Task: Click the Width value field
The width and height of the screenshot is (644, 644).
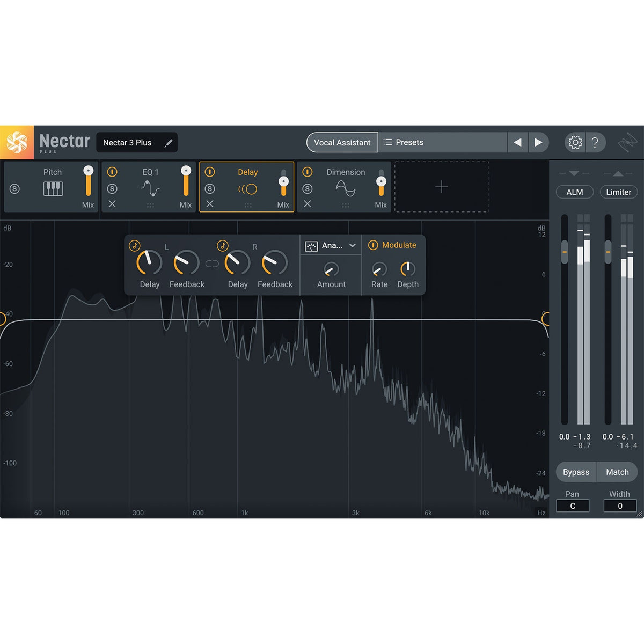Action: pyautogui.click(x=620, y=506)
